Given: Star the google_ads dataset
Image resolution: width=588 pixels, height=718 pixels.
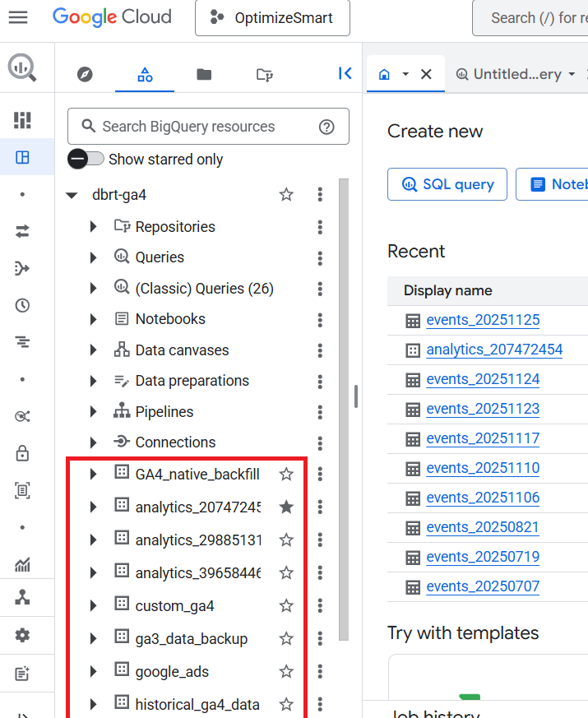Looking at the screenshot, I should tap(286, 672).
